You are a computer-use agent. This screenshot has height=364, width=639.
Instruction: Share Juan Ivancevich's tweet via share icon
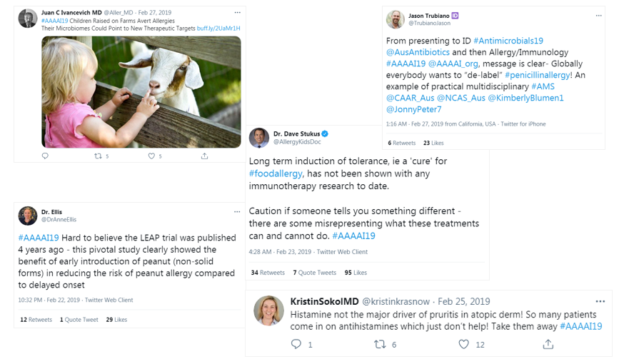[205, 156]
